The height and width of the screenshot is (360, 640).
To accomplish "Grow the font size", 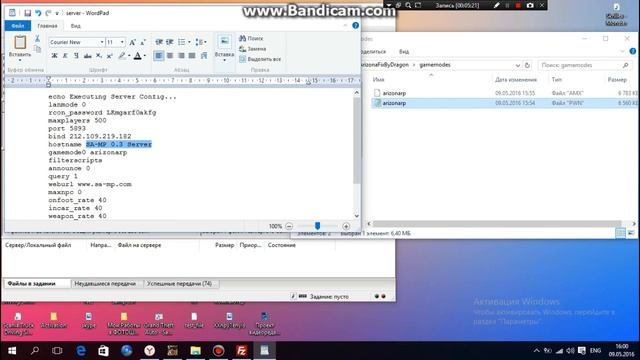I will pos(133,42).
